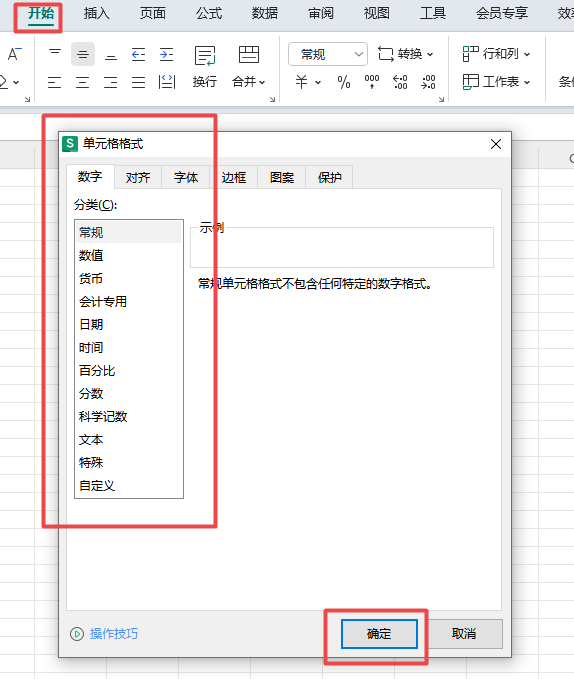Open alignment group dialog launcher
The image size is (574, 679).
[x=272, y=100]
